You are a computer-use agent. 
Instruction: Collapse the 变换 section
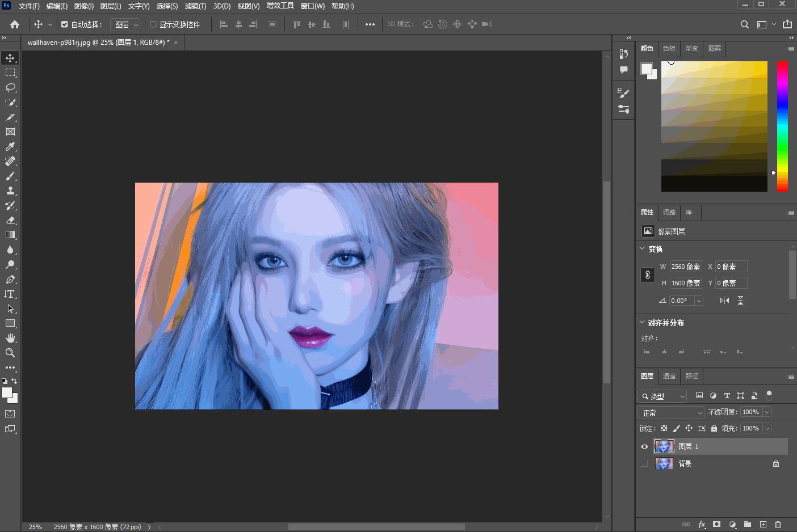point(642,248)
